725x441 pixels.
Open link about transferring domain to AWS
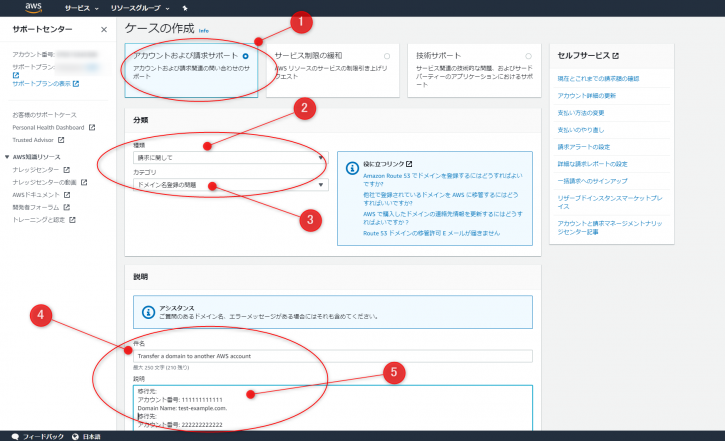[441, 199]
